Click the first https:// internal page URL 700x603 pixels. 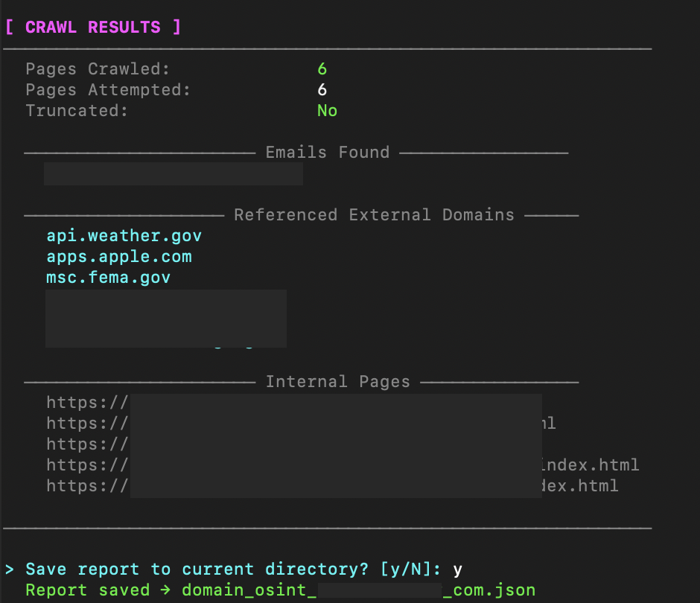pyautogui.click(x=87, y=403)
